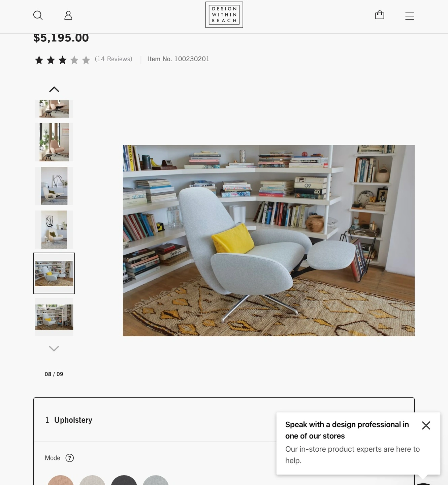Close the design professional popup
The height and width of the screenshot is (485, 448).
[x=426, y=425]
